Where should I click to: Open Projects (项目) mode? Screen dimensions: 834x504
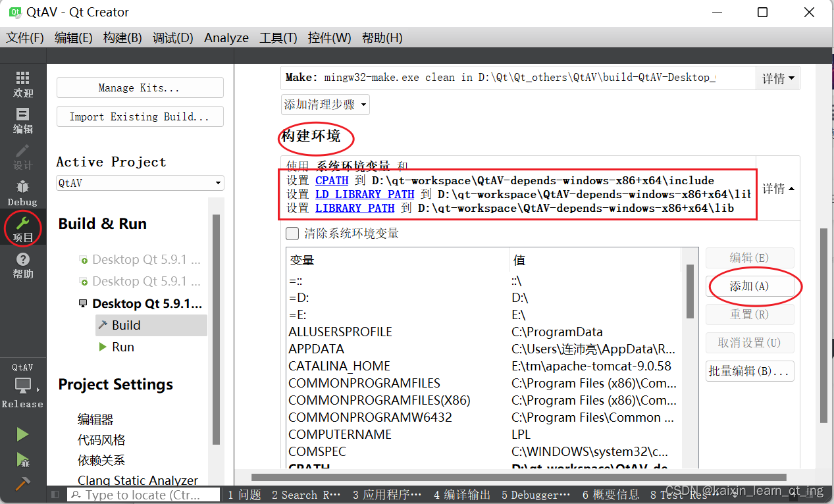23,229
